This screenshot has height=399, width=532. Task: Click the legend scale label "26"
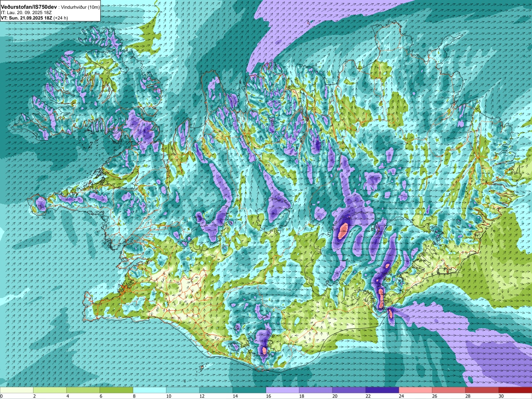point(435,396)
